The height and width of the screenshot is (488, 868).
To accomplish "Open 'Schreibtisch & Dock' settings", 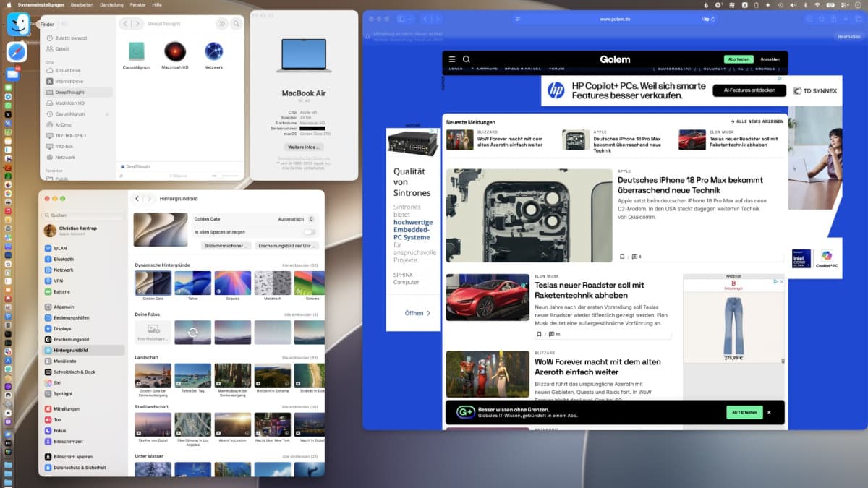I will pos(83,372).
